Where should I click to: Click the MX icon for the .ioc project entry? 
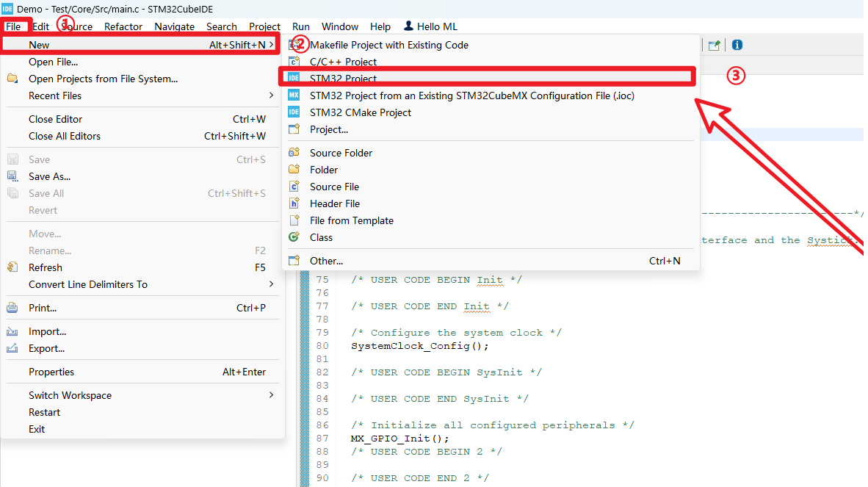click(x=294, y=95)
